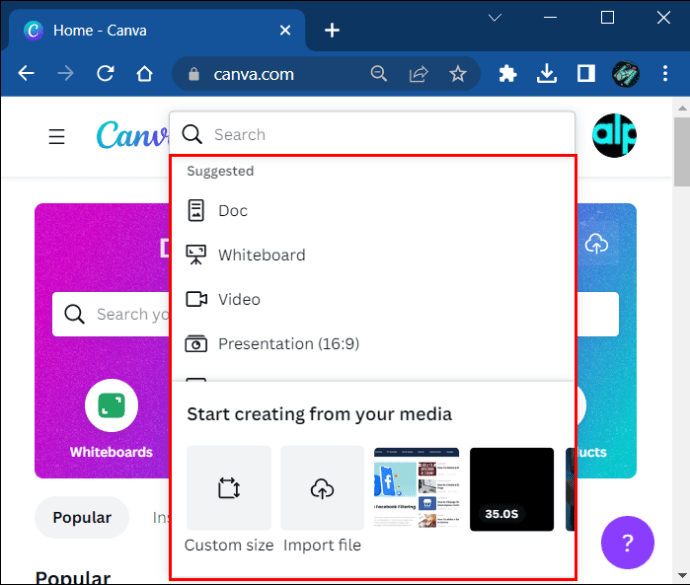
Task: Select the Whiteboard suggestion
Action: tap(372, 255)
